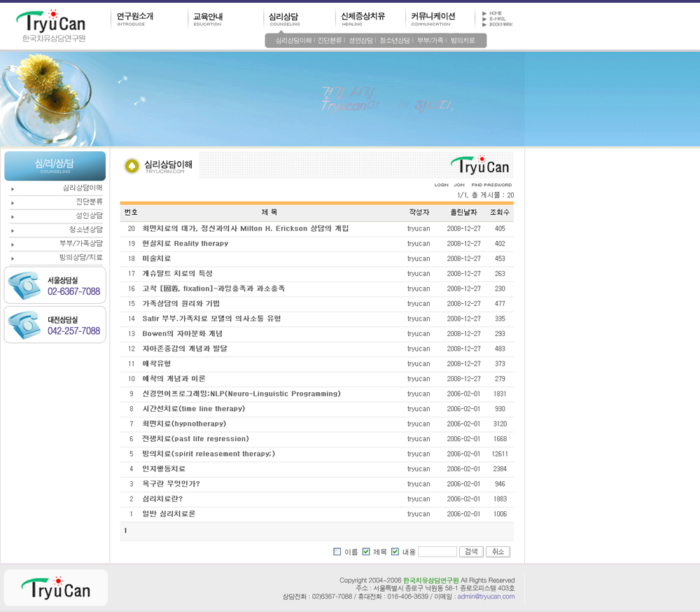
Task: Click the search text input field
Action: [437, 552]
